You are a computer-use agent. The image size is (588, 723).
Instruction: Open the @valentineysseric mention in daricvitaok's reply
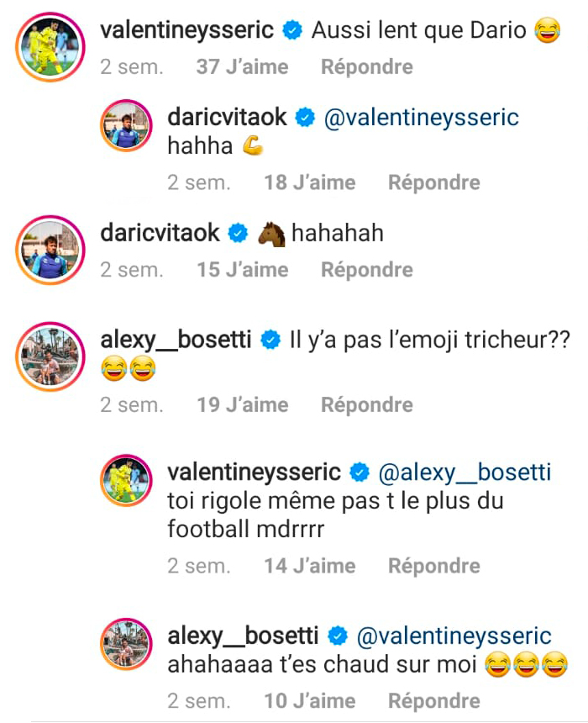421,119
